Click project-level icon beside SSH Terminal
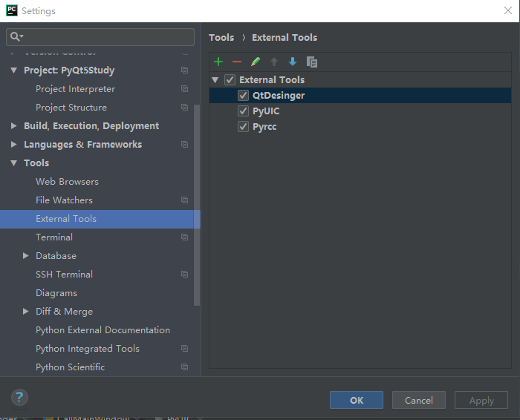The height and width of the screenshot is (420, 520). [185, 275]
